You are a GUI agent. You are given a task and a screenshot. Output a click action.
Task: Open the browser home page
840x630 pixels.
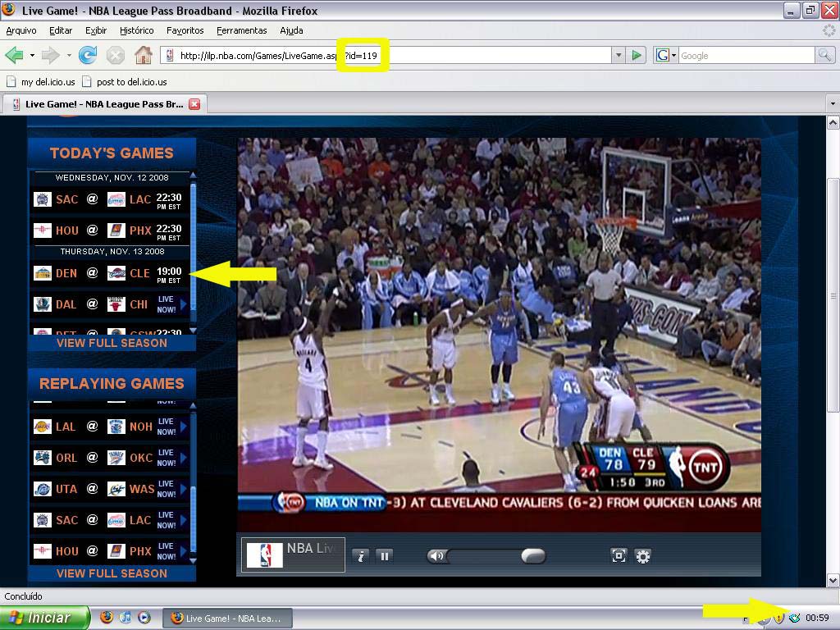(143, 55)
